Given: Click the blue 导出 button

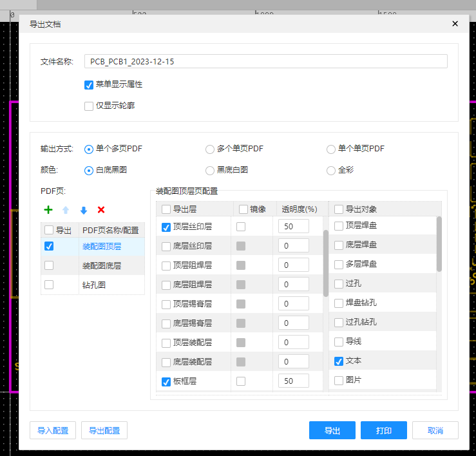Looking at the screenshot, I should (x=332, y=430).
